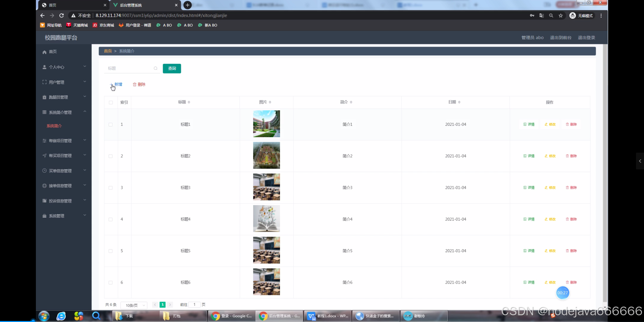The width and height of the screenshot is (644, 322).
Task: Open thumbnail image of row 标题1
Action: tap(266, 124)
